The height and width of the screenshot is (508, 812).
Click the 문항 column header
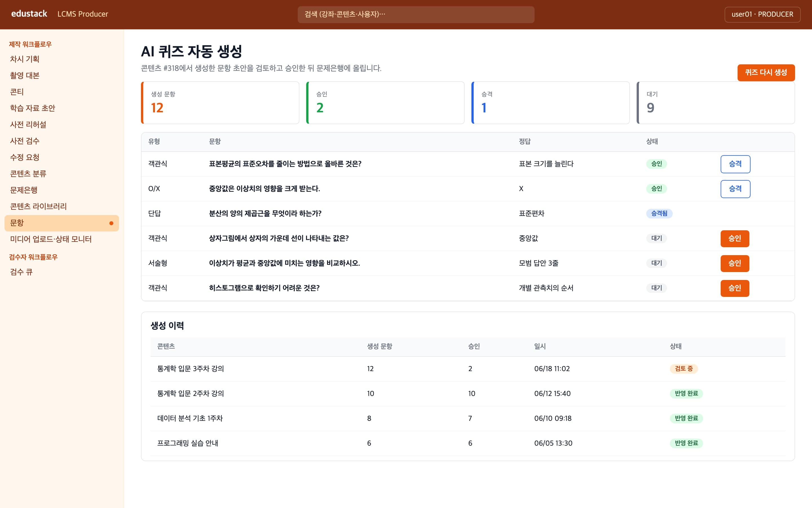215,141
